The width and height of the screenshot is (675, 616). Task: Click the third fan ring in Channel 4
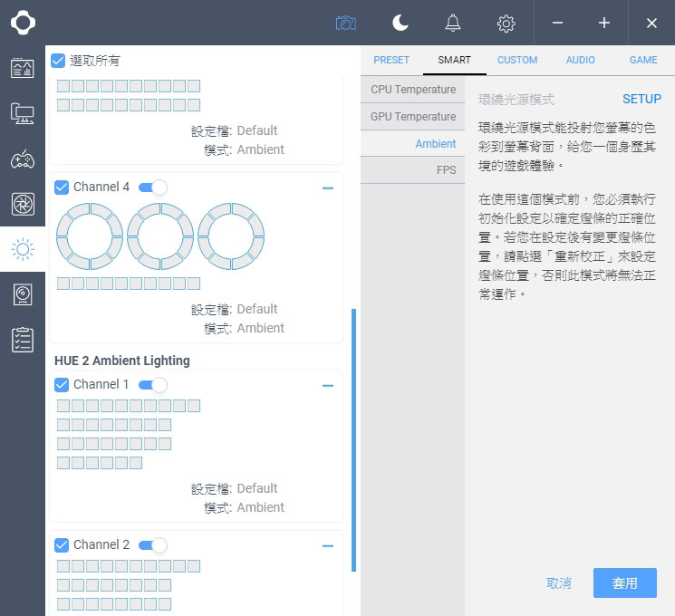(231, 236)
